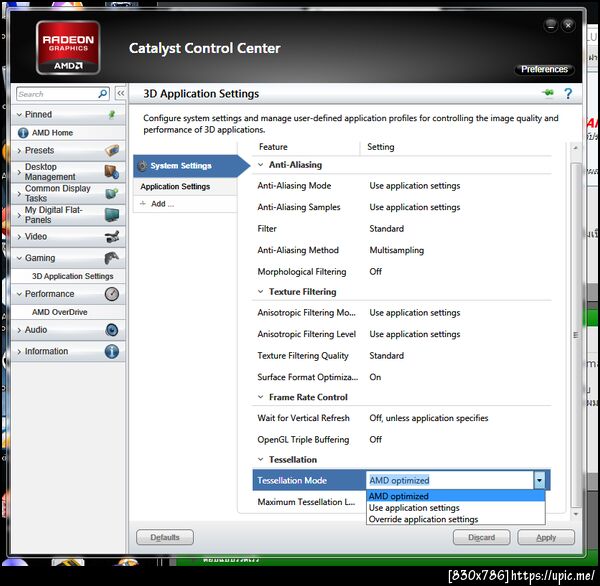Collapse the Tessellation section

261,459
